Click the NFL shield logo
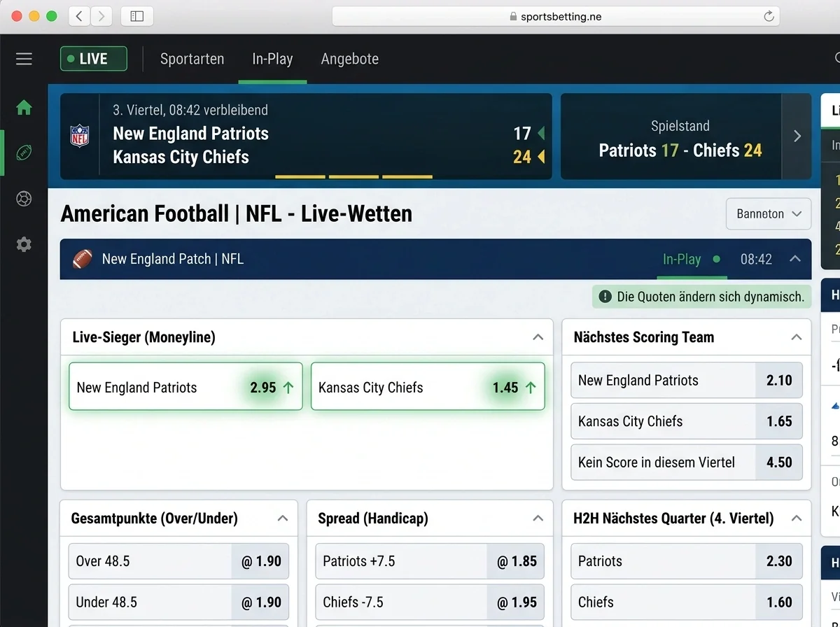Image resolution: width=840 pixels, height=627 pixels. (80, 135)
